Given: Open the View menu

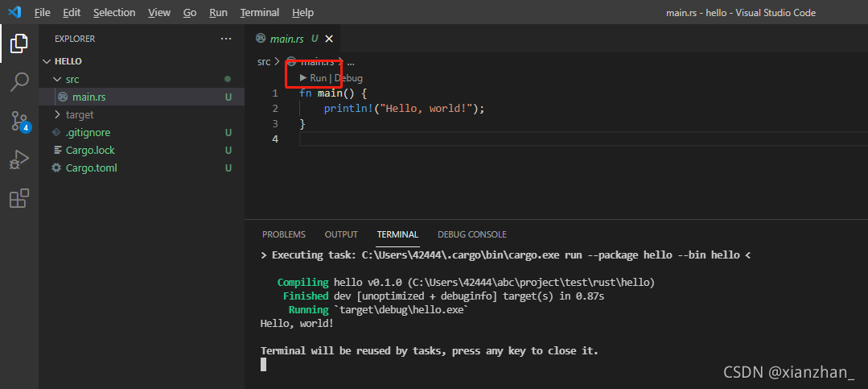Looking at the screenshot, I should pos(159,12).
